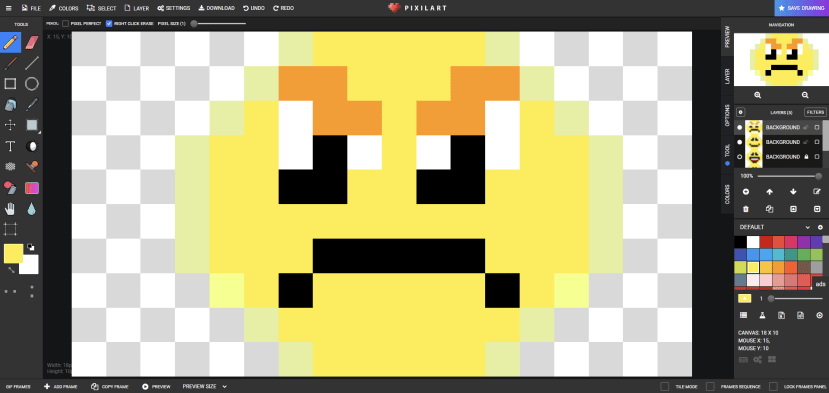
Task: Move the layer down with arrow icon
Action: click(x=793, y=192)
